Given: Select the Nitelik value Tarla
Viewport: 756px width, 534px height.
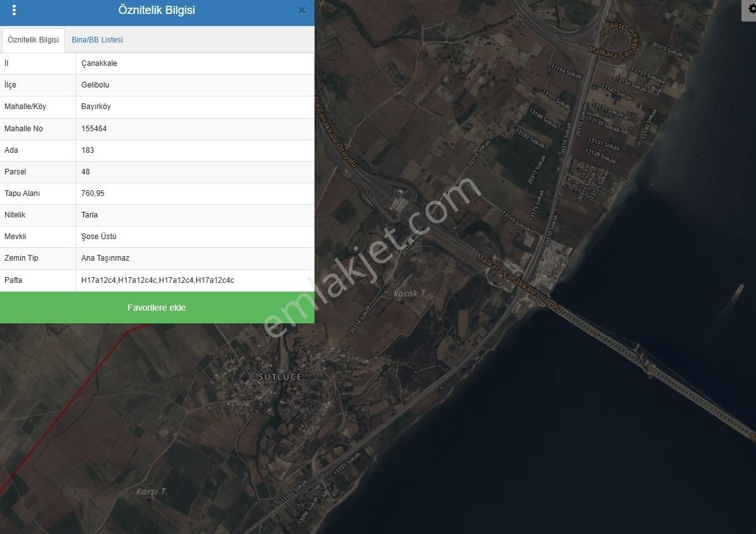Looking at the screenshot, I should pos(89,214).
